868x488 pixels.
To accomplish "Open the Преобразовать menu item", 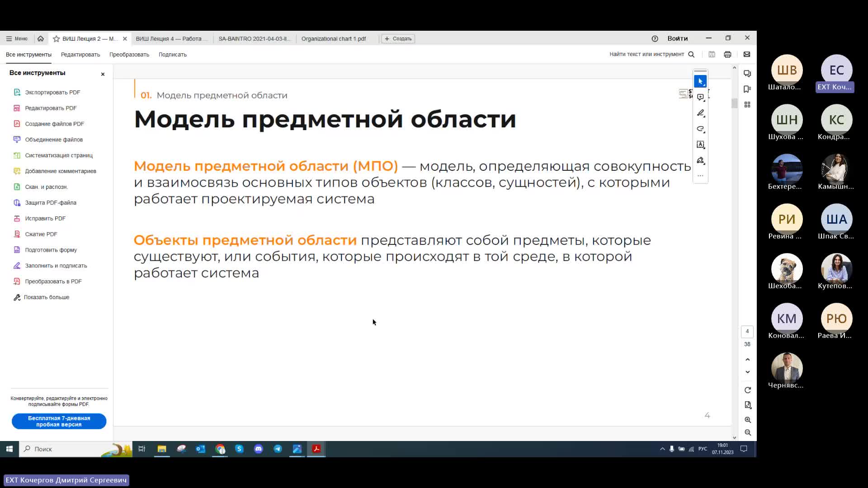I will pyautogui.click(x=129, y=55).
